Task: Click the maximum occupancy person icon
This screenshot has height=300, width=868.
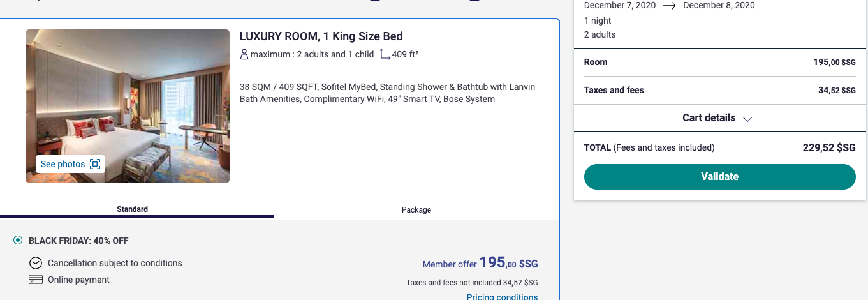Action: (244, 55)
